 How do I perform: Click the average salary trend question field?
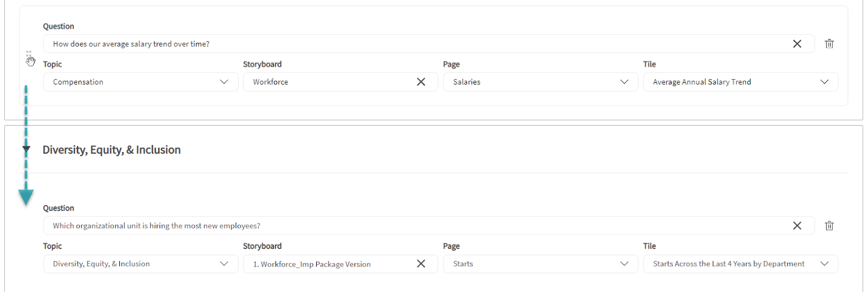click(x=380, y=44)
